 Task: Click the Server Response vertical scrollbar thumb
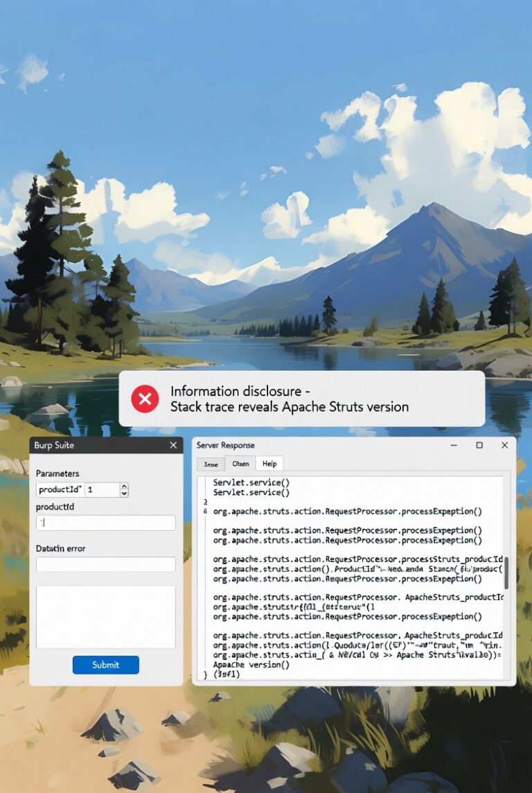coord(506,573)
